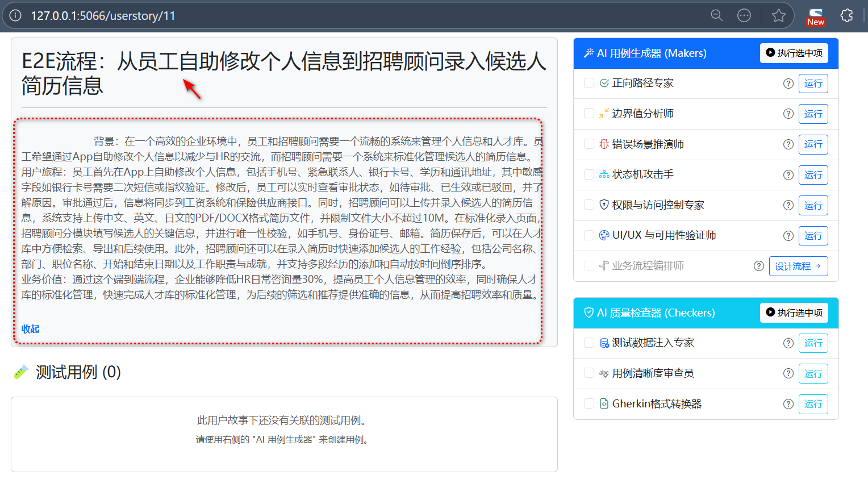Viewport: 868px width, 479px height.
Task: Click help icon for 正向路径专家
Action: click(x=788, y=84)
